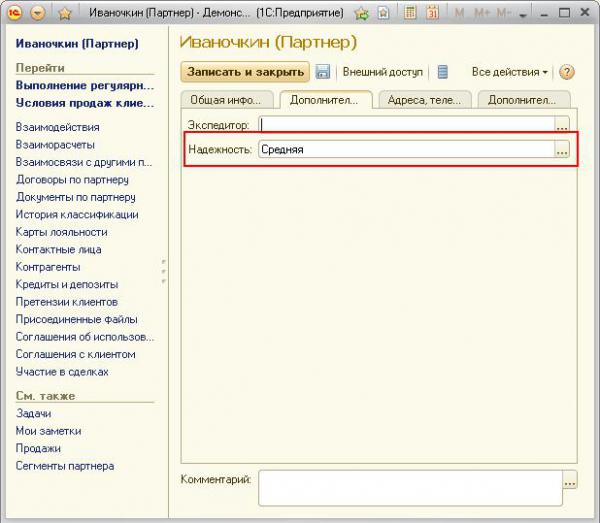600x523 pixels.
Task: Expand the Комментарий field ellipsis button
Action: coord(569,482)
